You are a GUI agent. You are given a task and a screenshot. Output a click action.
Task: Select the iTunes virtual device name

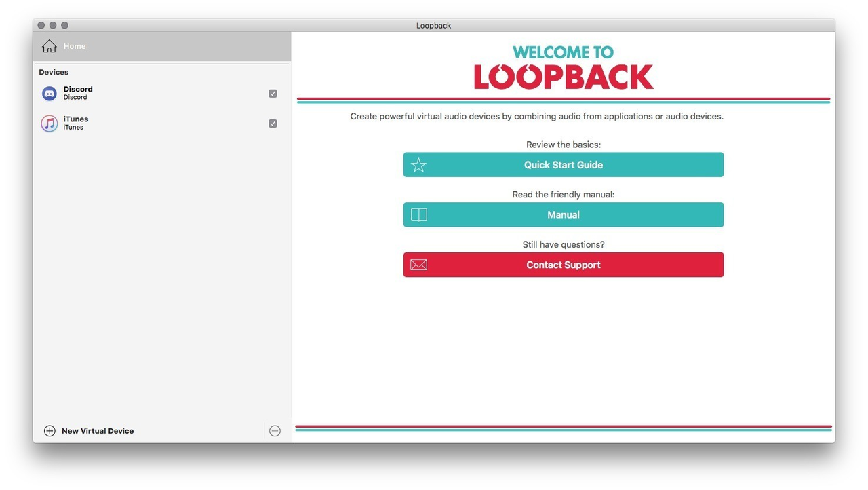pyautogui.click(x=76, y=119)
